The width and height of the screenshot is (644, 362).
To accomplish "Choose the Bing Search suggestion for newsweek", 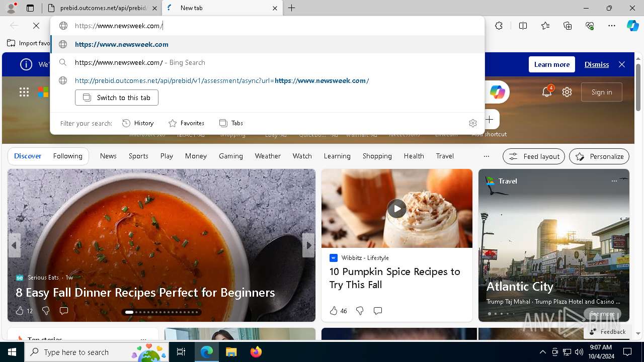I will (x=267, y=62).
